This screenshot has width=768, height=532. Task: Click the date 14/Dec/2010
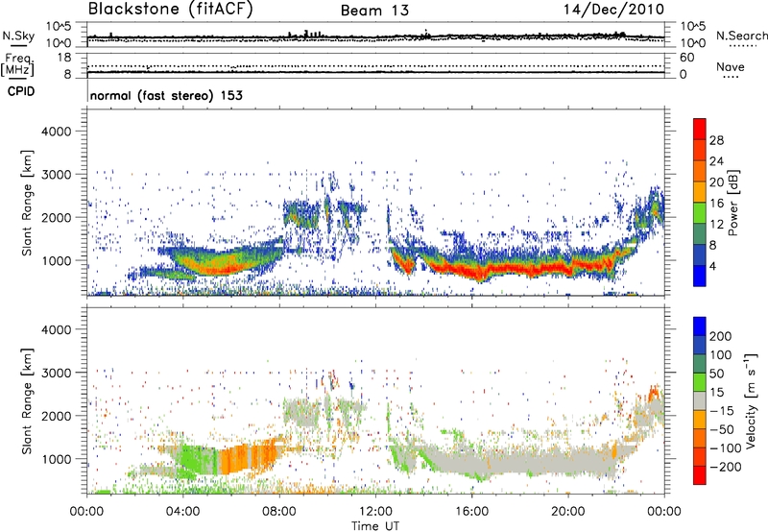click(613, 10)
